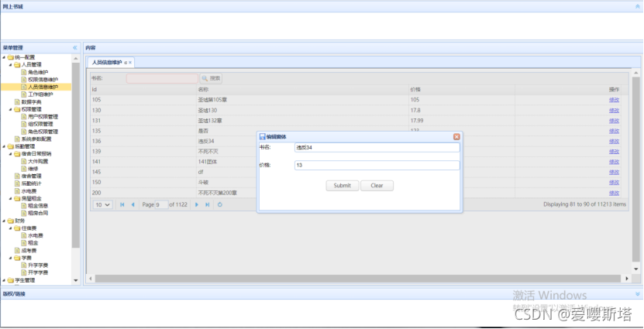Open 开学学费 in the menu tree
The height and width of the screenshot is (329, 644).
pos(38,272)
